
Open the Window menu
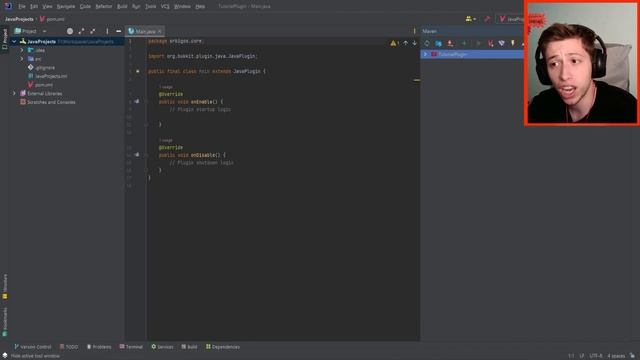[182, 7]
